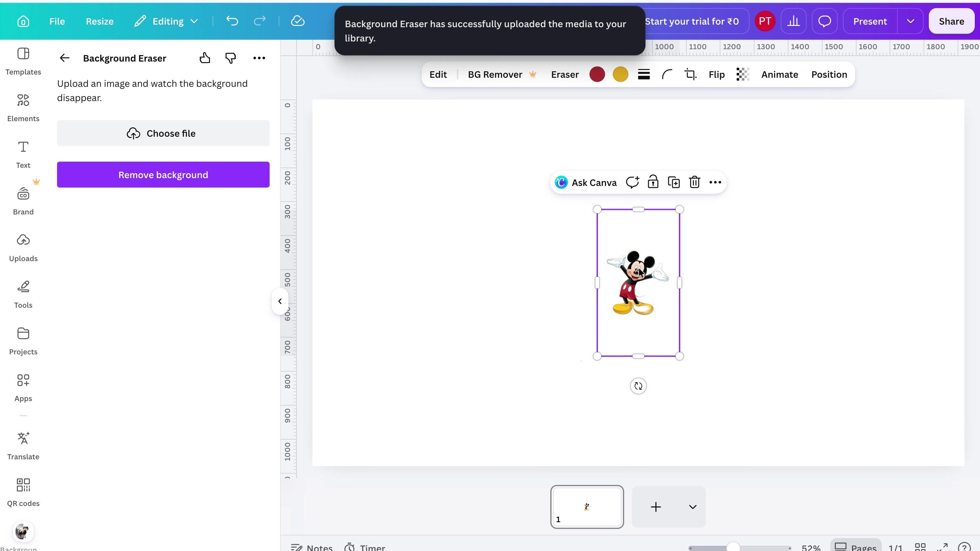This screenshot has height=551, width=980.
Task: Open border style lines icon
Action: [x=644, y=75]
